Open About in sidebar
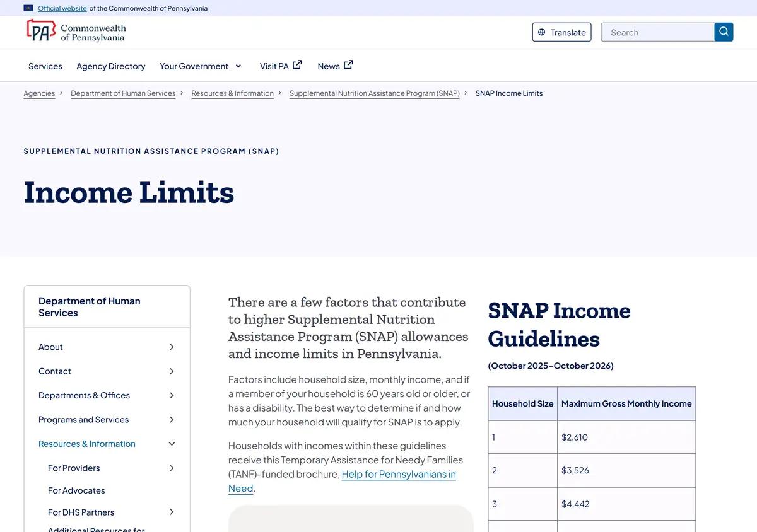The width and height of the screenshot is (757, 532). pos(50,347)
